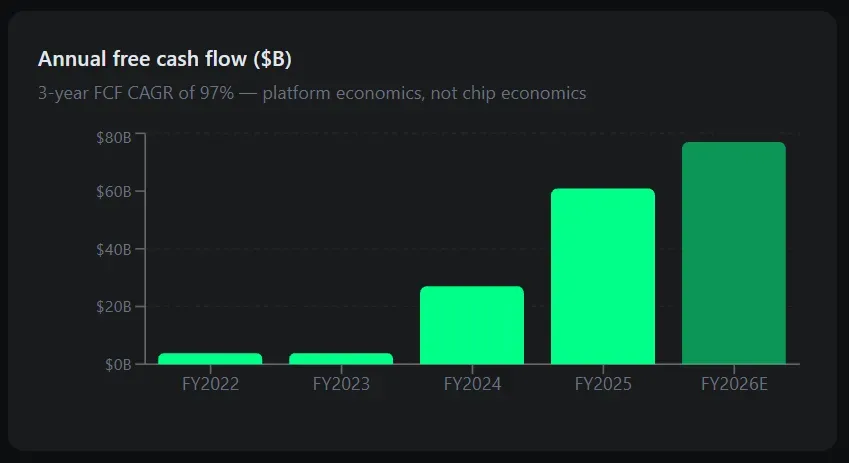This screenshot has width=849, height=463.
Task: Click the FY2022 x-axis label
Action: click(x=210, y=383)
